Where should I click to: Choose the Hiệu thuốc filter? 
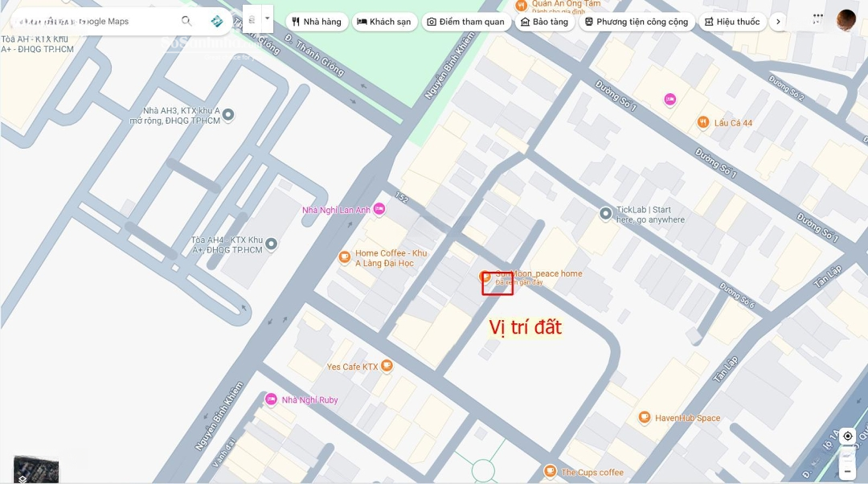coord(731,22)
